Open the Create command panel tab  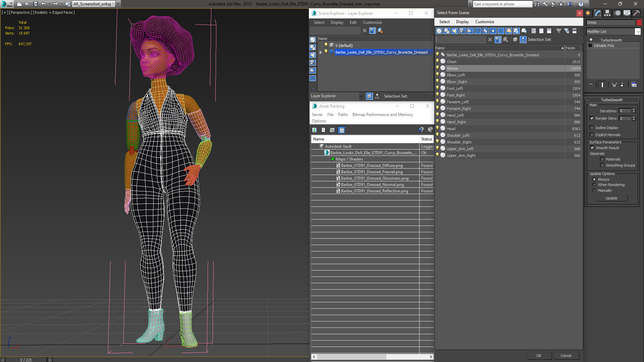[588, 13]
